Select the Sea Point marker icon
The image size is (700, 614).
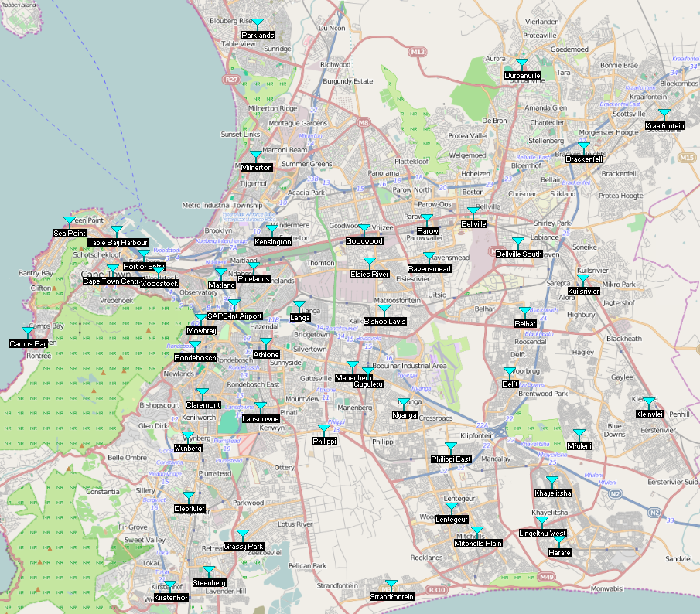[70, 222]
